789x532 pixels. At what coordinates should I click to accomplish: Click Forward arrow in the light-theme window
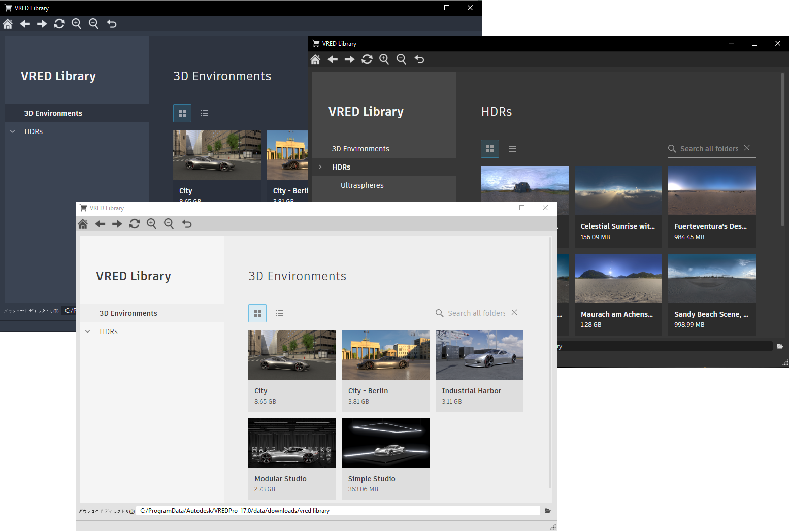pos(117,224)
